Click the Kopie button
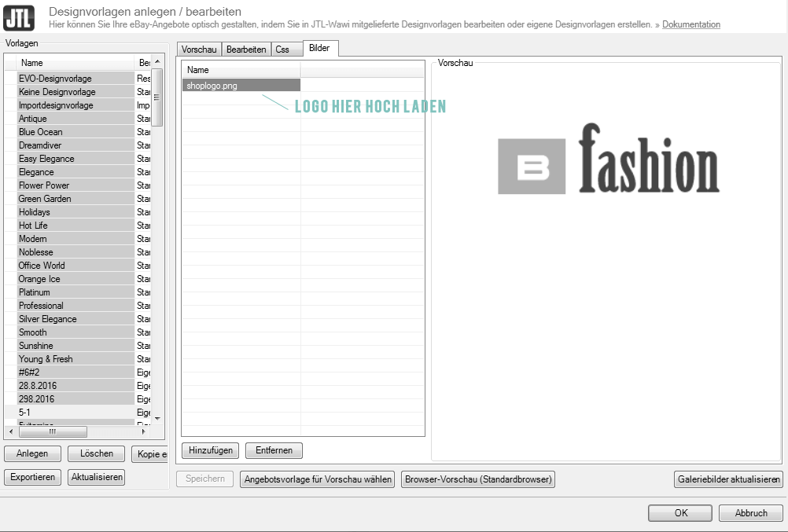This screenshot has width=788, height=532. [x=149, y=454]
